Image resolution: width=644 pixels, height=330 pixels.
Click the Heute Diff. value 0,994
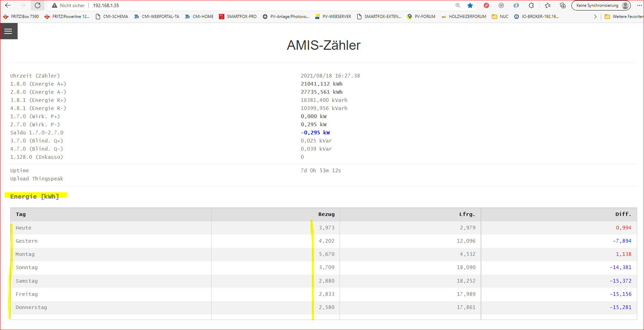[x=624, y=228]
